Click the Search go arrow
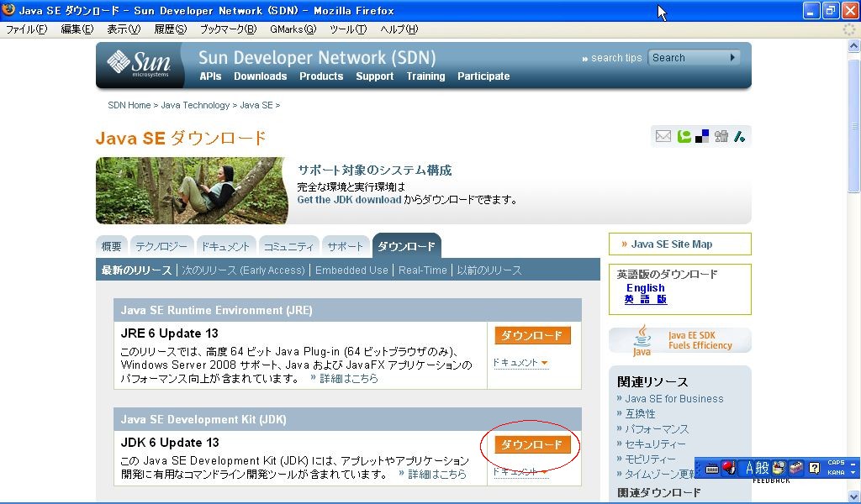 pos(732,58)
